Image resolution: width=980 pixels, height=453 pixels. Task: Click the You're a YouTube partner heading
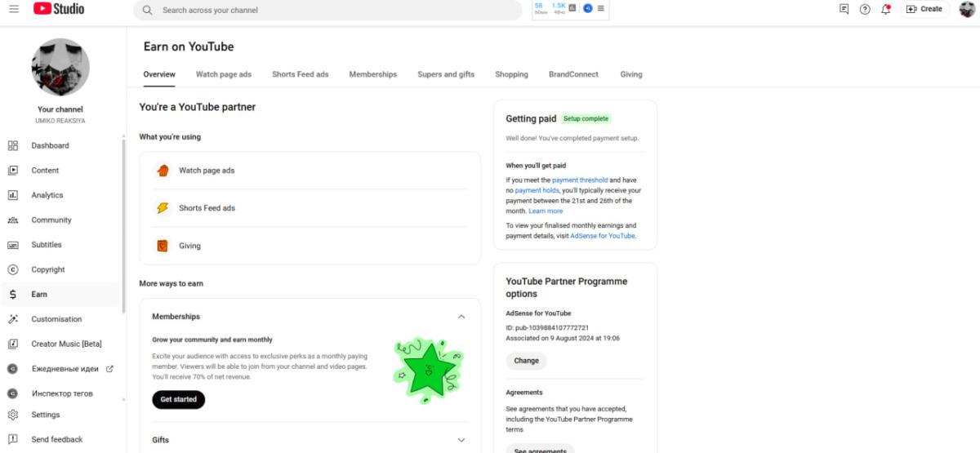tap(198, 107)
